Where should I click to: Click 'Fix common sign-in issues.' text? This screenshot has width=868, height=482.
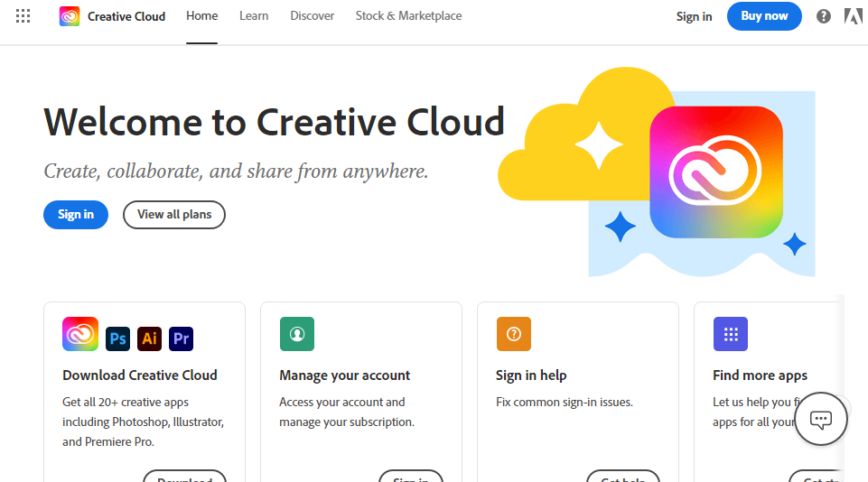(x=565, y=403)
